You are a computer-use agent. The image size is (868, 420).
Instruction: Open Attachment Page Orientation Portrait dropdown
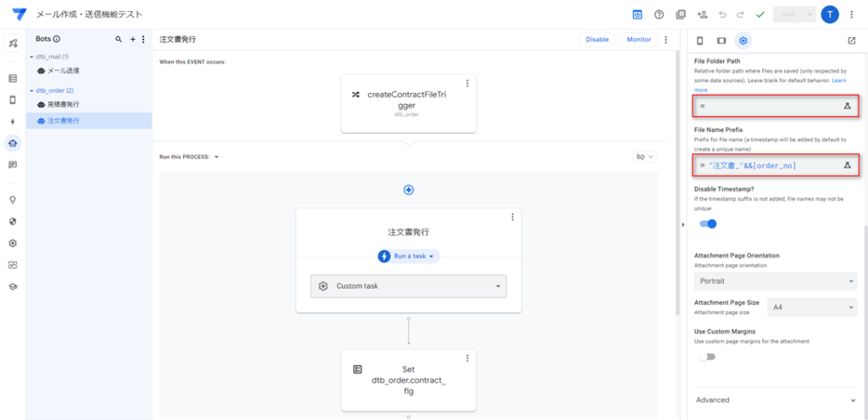point(776,281)
